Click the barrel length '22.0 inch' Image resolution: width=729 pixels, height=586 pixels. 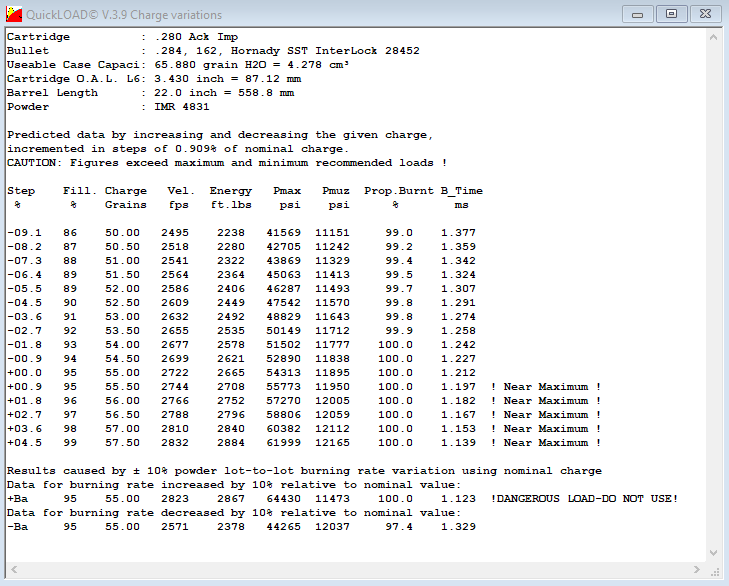click(x=186, y=93)
